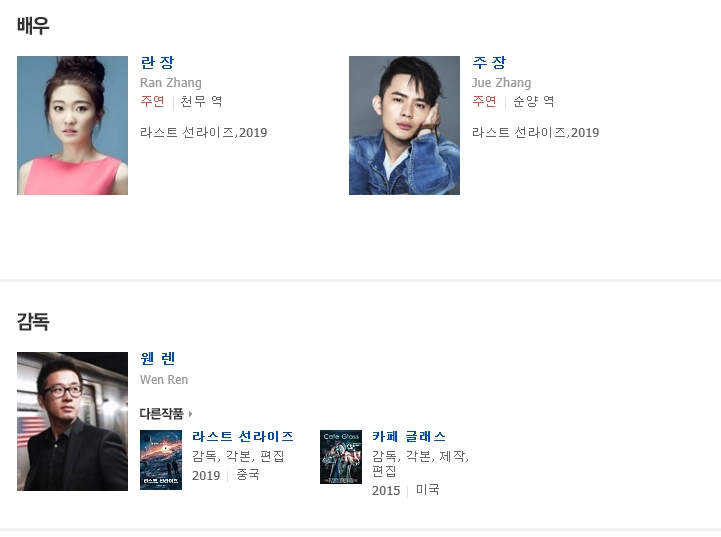This screenshot has width=721, height=537.
Task: Click the English name Ran Zhang
Action: [171, 83]
